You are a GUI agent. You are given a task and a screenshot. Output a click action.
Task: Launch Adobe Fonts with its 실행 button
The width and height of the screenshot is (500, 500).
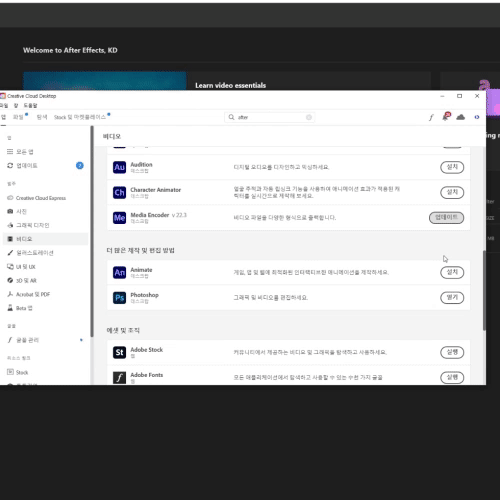coord(452,377)
